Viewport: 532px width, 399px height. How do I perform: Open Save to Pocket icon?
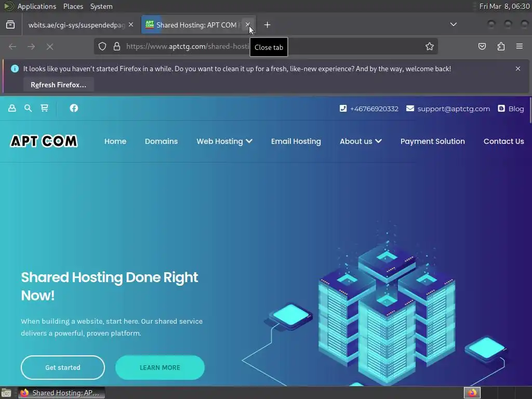[x=482, y=46]
